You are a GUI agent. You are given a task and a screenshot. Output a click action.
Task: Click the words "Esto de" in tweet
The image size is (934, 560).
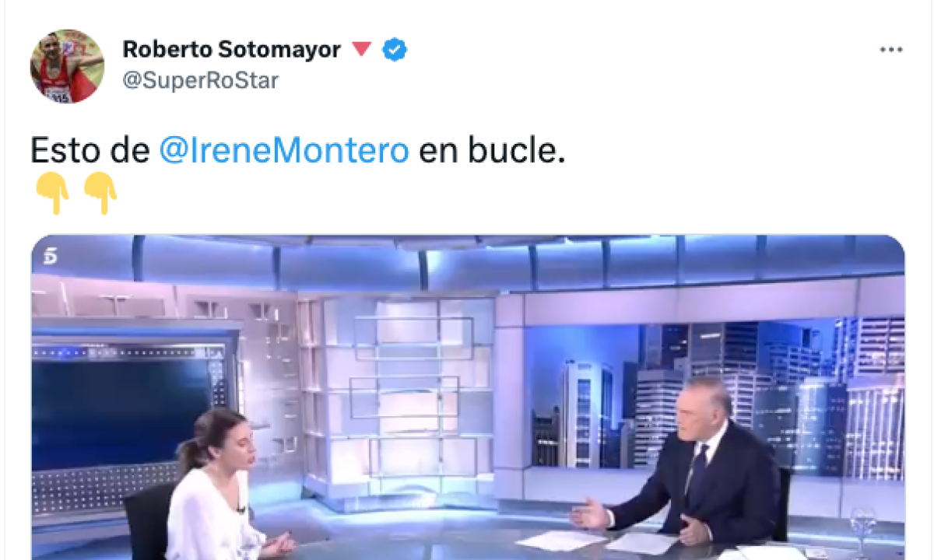coord(90,151)
